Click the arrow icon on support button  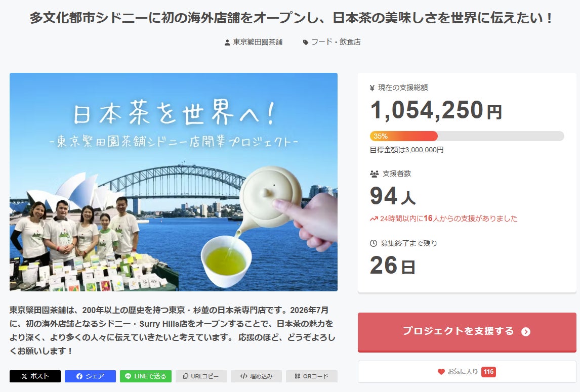point(526,332)
